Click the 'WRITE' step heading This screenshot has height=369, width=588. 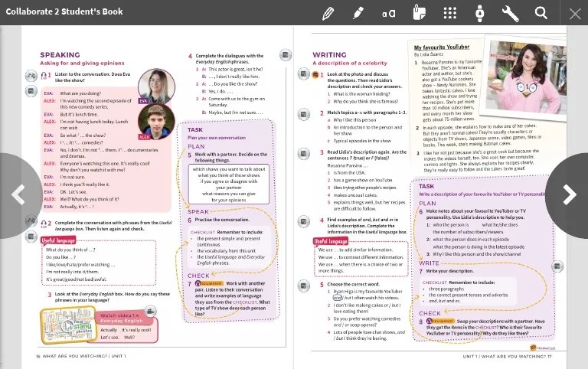coord(429,263)
